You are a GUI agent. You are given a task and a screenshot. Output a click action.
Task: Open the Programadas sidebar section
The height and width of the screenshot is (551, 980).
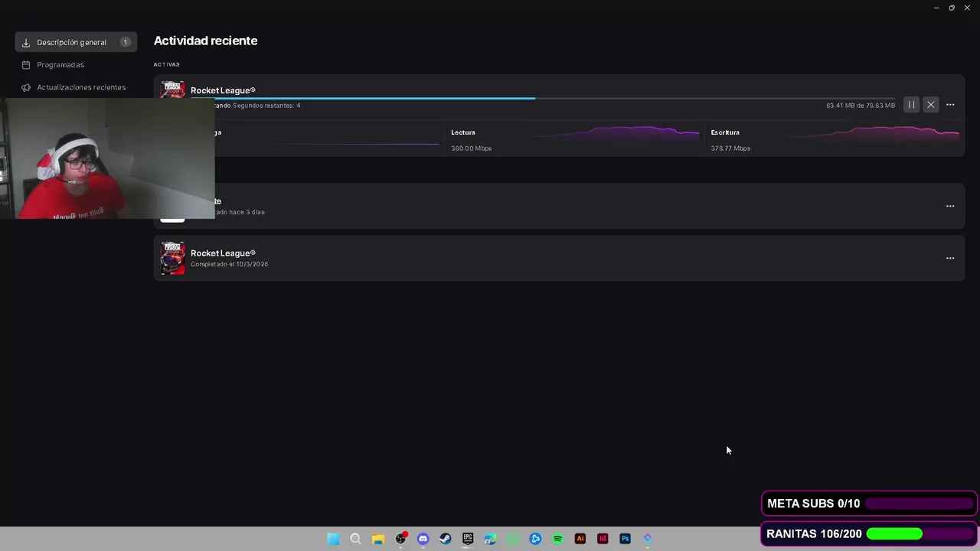point(60,65)
